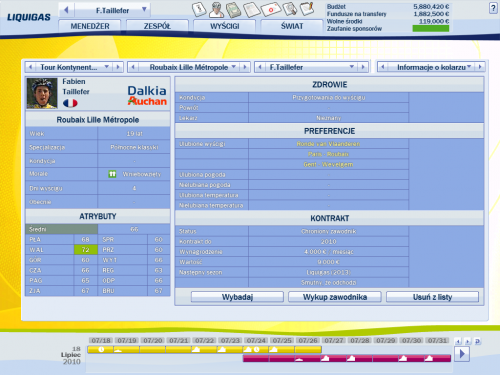Screen dimensions: 500x375
Task: Open the cyclist rider icon in toolbar
Action: (x=216, y=10)
